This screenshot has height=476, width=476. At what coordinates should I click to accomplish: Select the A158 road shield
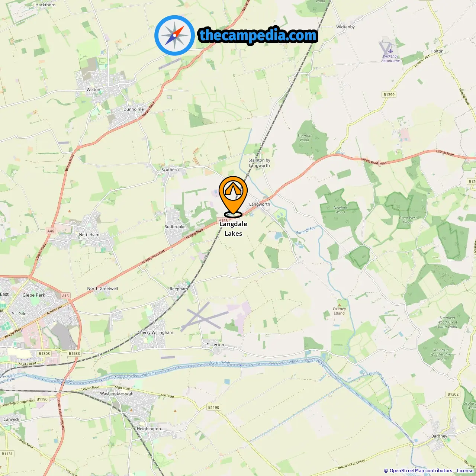(x=223, y=221)
